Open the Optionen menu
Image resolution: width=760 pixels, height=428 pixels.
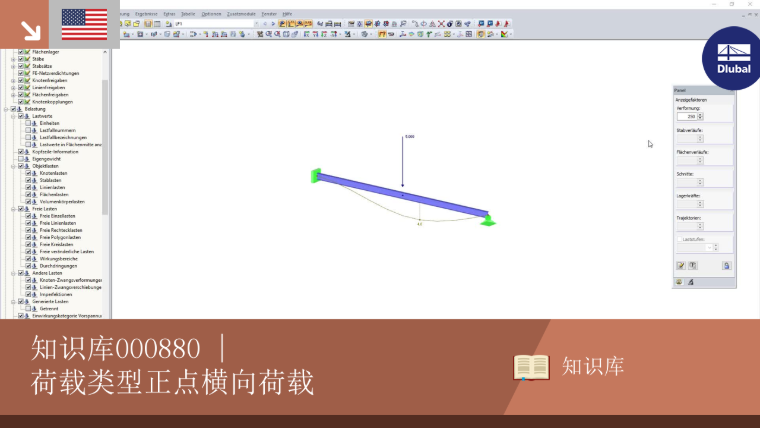211,14
